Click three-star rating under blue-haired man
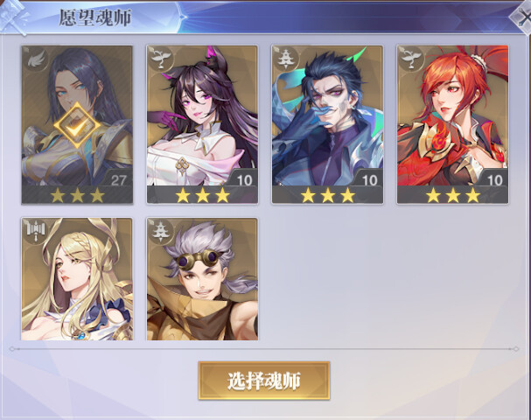The height and width of the screenshot is (420, 531). 328,196
